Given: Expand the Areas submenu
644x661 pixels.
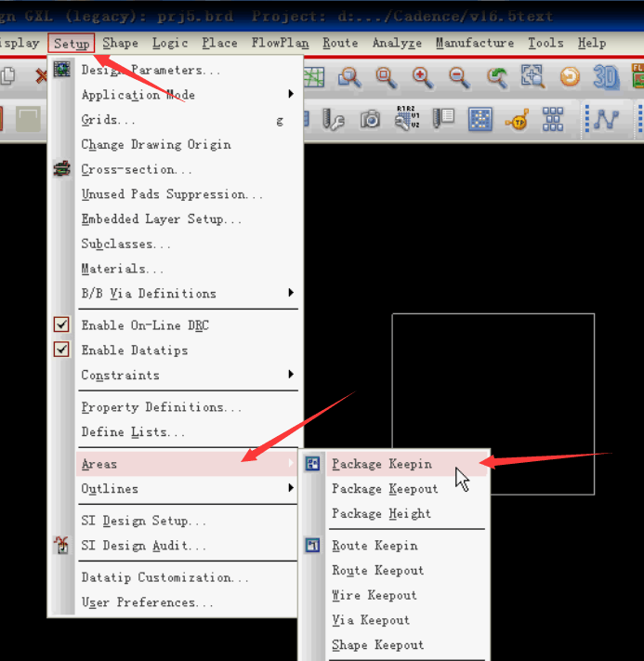Looking at the screenshot, I should pos(187,464).
